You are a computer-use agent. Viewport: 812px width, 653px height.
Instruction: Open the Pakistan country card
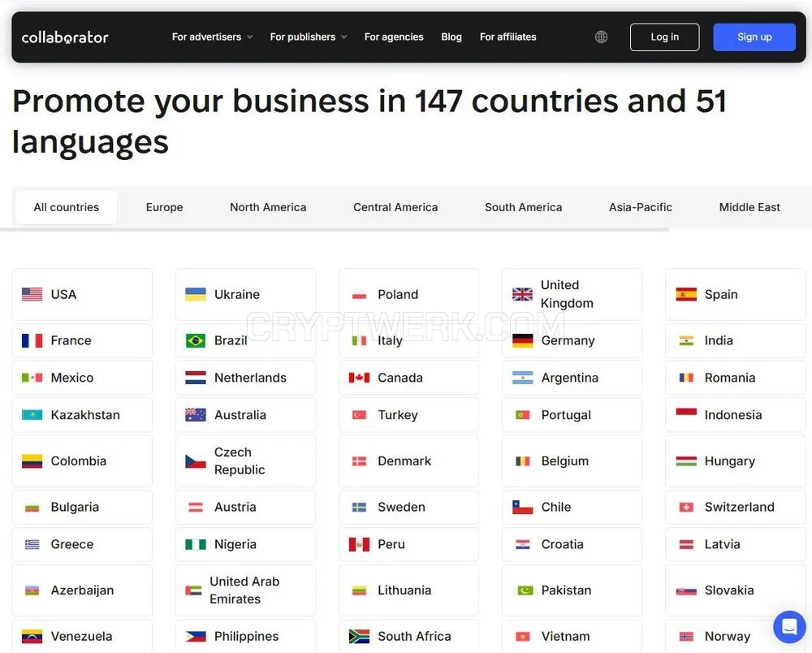572,590
